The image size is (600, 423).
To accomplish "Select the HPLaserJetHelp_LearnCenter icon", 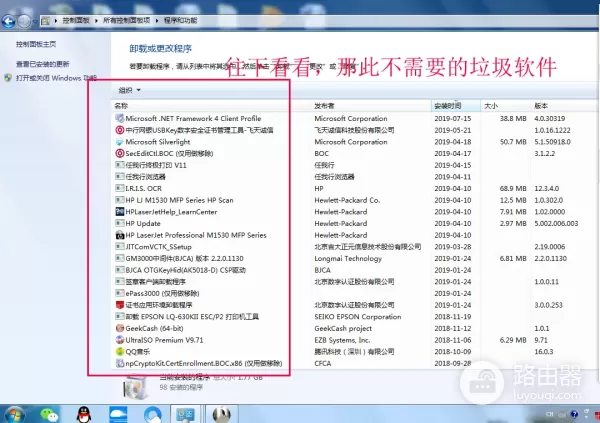I will click(120, 212).
